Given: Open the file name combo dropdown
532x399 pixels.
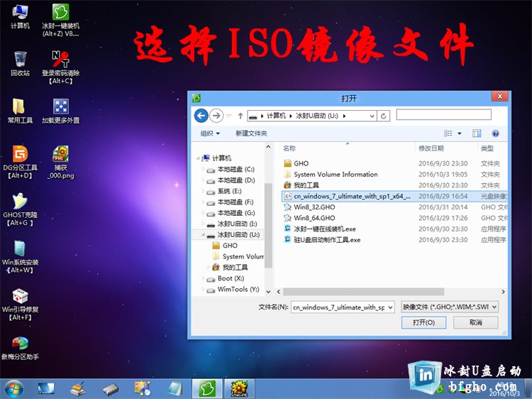Looking at the screenshot, I should pos(391,307).
